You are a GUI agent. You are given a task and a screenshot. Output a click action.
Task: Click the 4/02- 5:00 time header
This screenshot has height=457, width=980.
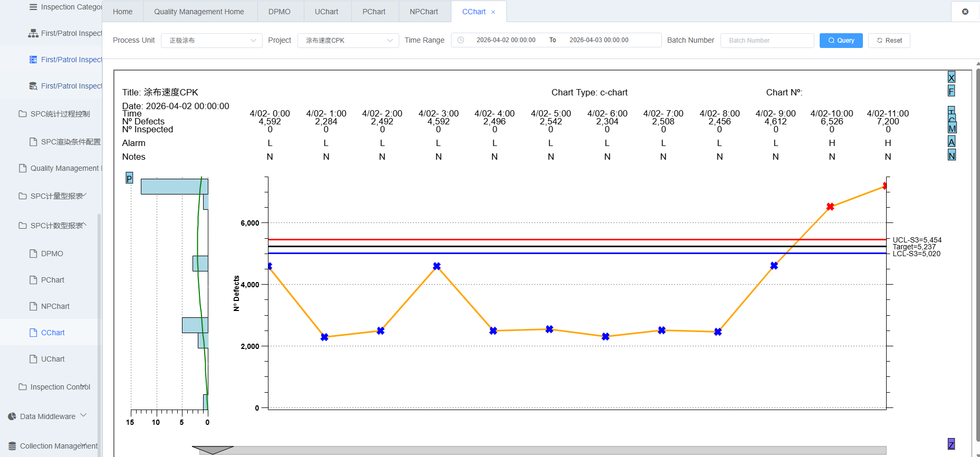pos(551,113)
